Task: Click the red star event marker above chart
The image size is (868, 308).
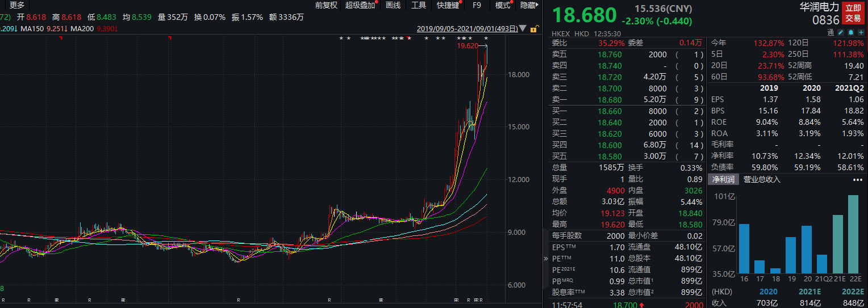Action: 408,38
